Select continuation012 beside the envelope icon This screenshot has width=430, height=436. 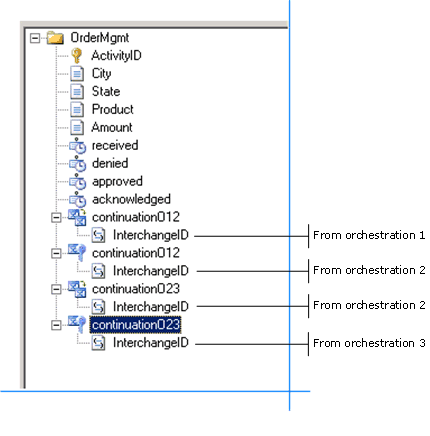(136, 217)
